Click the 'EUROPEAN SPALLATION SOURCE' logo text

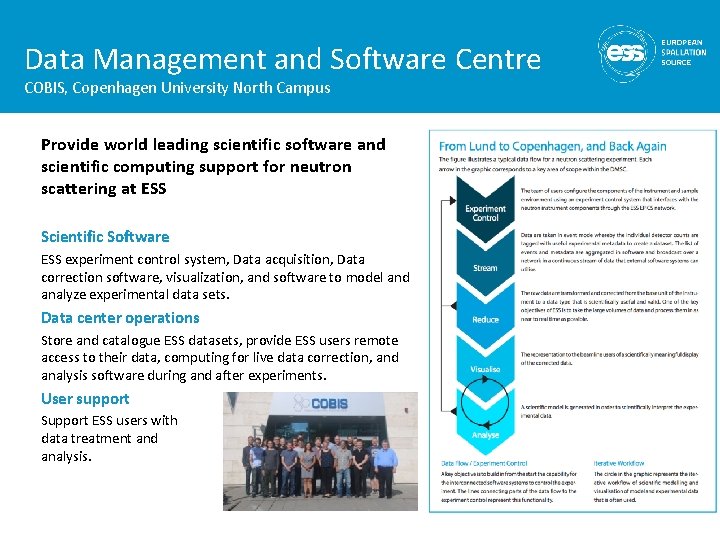(683, 52)
